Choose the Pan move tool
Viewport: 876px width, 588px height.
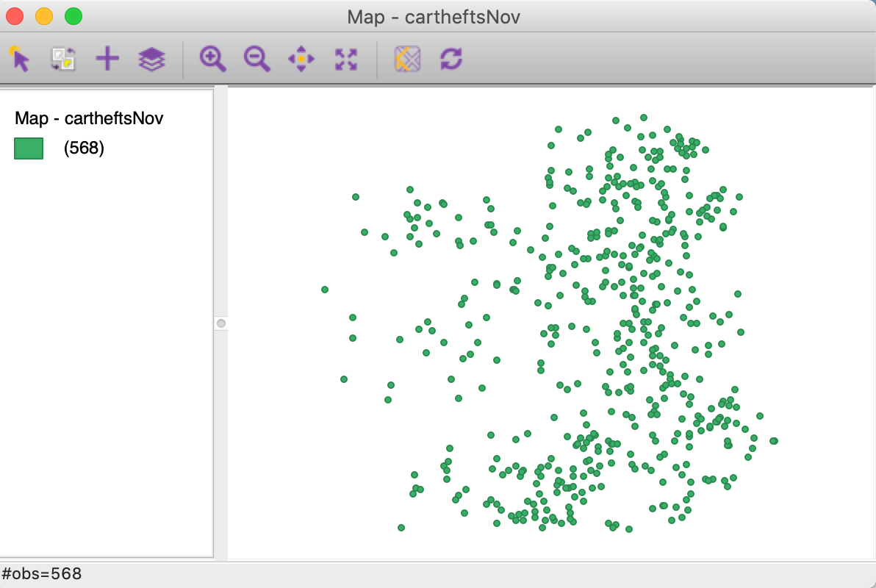point(301,60)
